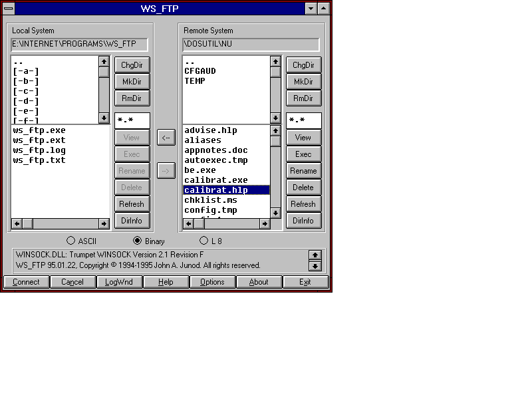Click remote file list right arrow

[x=265, y=223]
